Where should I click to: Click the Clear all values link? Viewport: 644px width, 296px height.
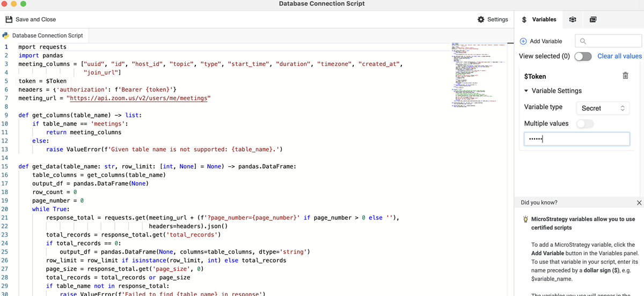click(x=619, y=56)
